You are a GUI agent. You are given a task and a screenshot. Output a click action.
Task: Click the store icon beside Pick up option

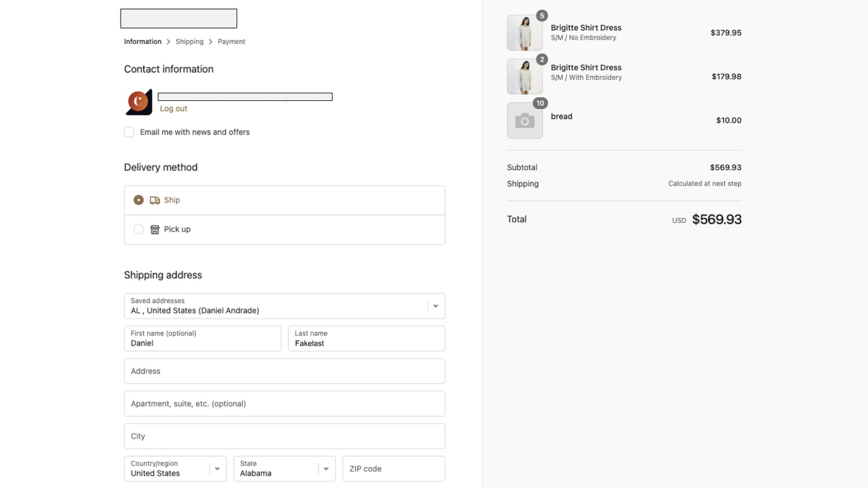154,229
